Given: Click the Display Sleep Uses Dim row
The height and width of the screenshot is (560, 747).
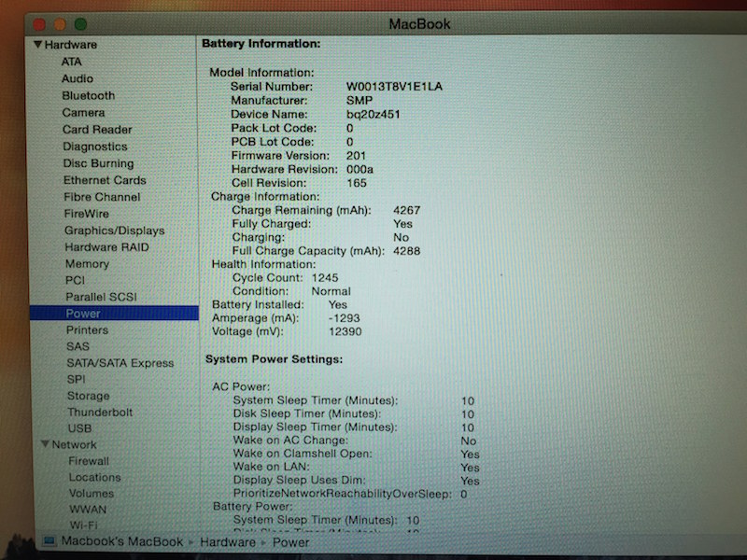Looking at the screenshot, I should click(357, 481).
